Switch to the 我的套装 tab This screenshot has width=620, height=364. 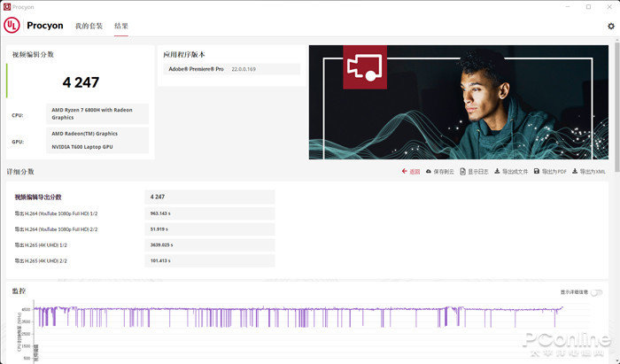click(x=89, y=26)
